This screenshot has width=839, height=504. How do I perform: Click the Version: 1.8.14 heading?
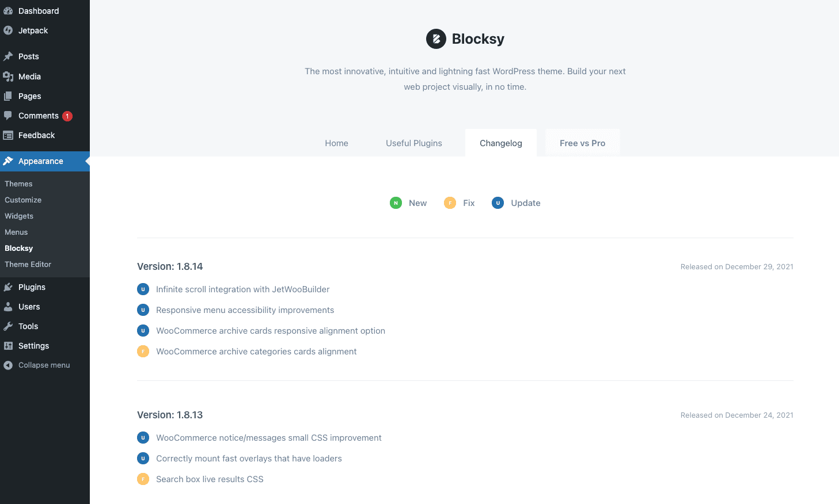(x=170, y=266)
